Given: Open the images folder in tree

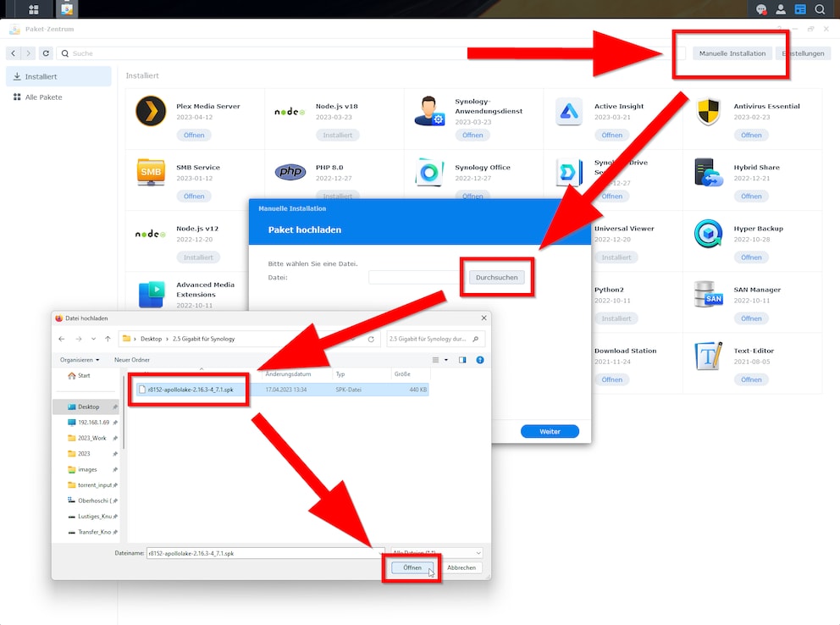Looking at the screenshot, I should coord(86,469).
